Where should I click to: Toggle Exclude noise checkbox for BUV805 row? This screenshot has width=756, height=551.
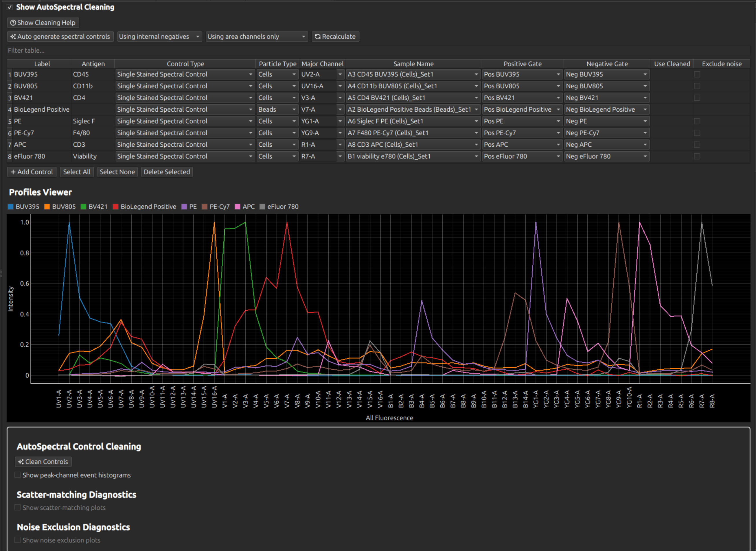697,86
